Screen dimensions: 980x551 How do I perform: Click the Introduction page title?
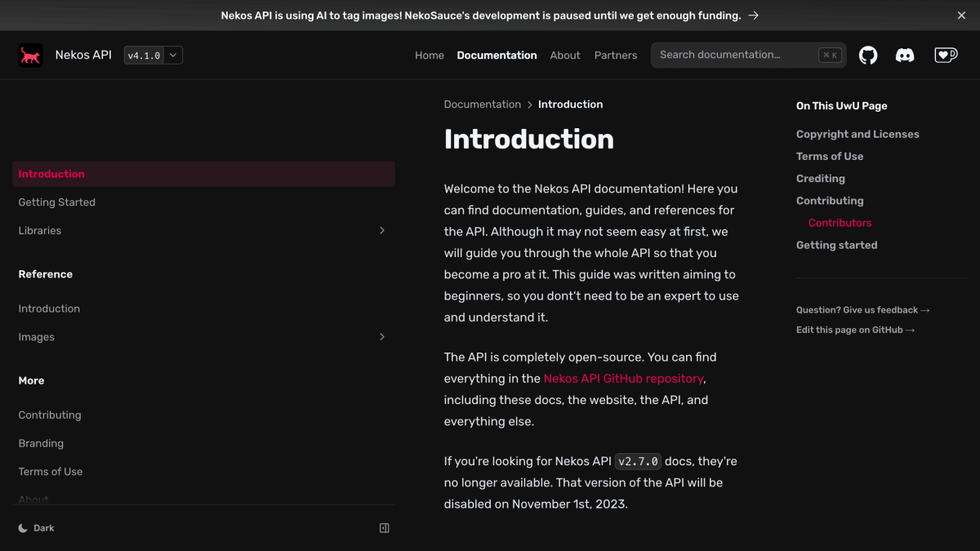tap(529, 140)
